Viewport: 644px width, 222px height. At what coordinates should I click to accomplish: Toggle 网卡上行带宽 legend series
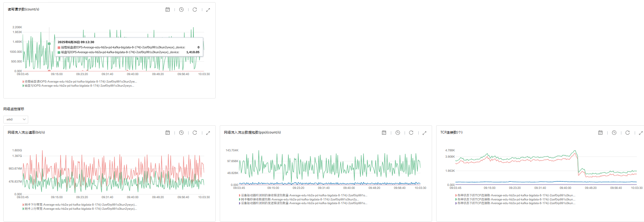tap(79, 209)
